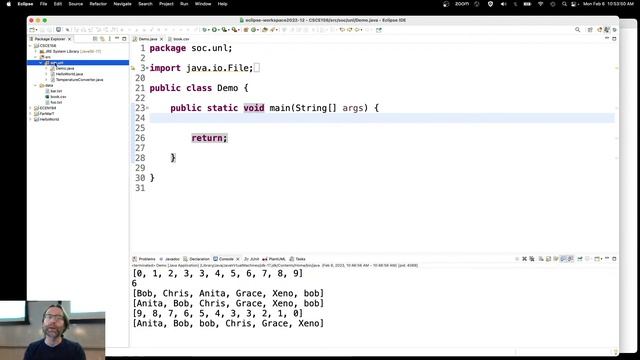Switch to the PlantUML tab
Image resolution: width=640 pixels, height=360 pixels.
[274, 259]
